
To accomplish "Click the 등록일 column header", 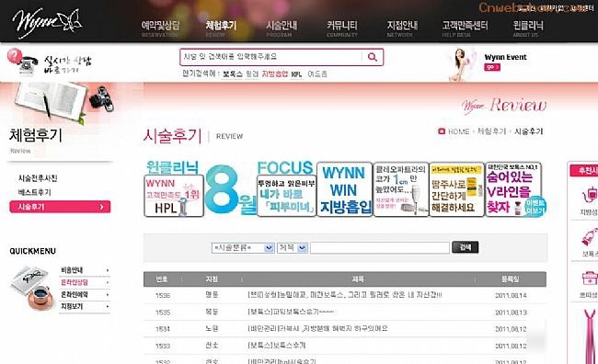I will (x=511, y=279).
